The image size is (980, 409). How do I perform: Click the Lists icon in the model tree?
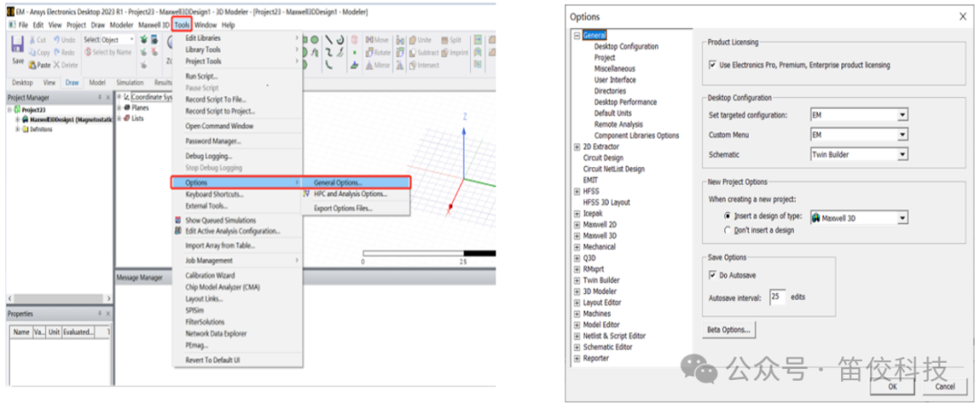pos(128,118)
